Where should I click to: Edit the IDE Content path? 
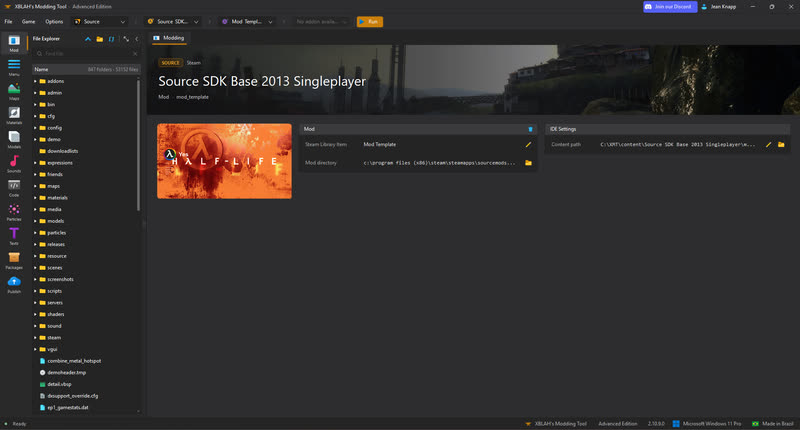(768, 144)
